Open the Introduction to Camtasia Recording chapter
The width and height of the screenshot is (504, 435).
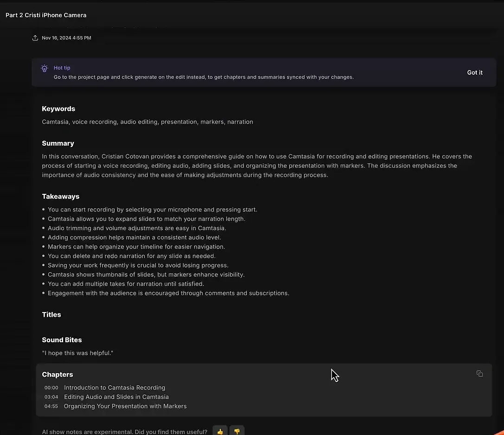pos(114,387)
